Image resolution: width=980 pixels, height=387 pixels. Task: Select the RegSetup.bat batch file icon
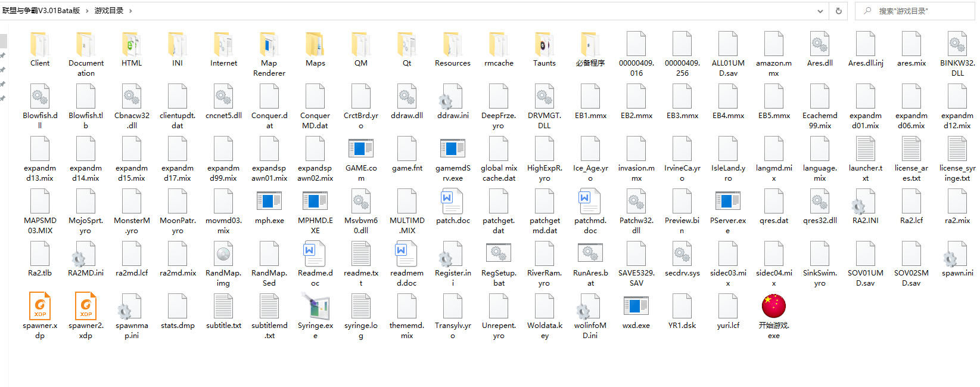(499, 253)
